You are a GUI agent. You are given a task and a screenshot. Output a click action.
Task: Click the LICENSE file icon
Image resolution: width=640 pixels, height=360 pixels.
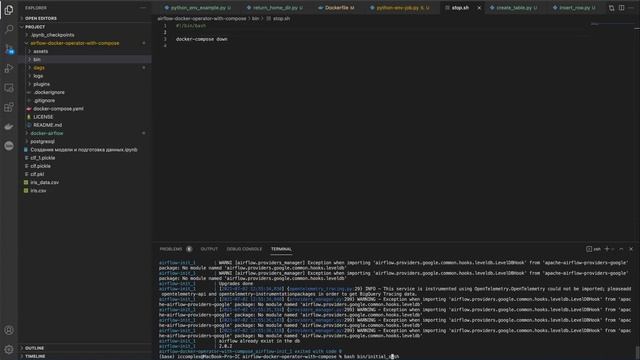click(29, 117)
